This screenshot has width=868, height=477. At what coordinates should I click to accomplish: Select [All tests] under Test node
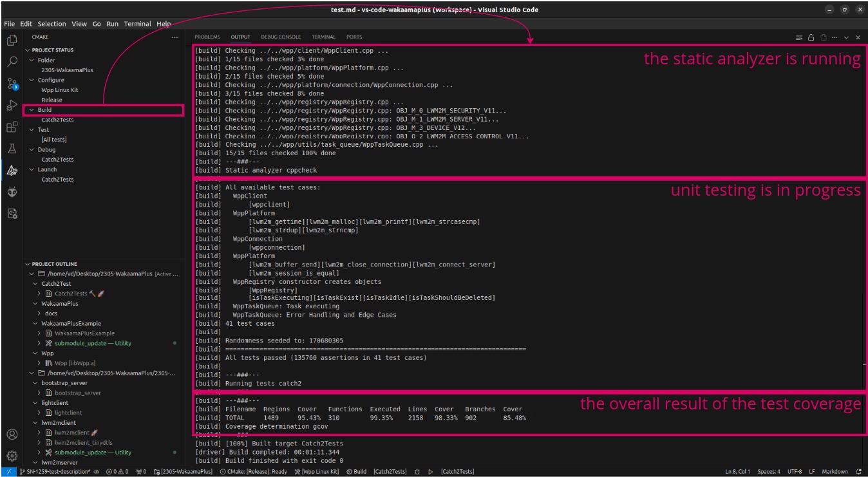point(54,140)
